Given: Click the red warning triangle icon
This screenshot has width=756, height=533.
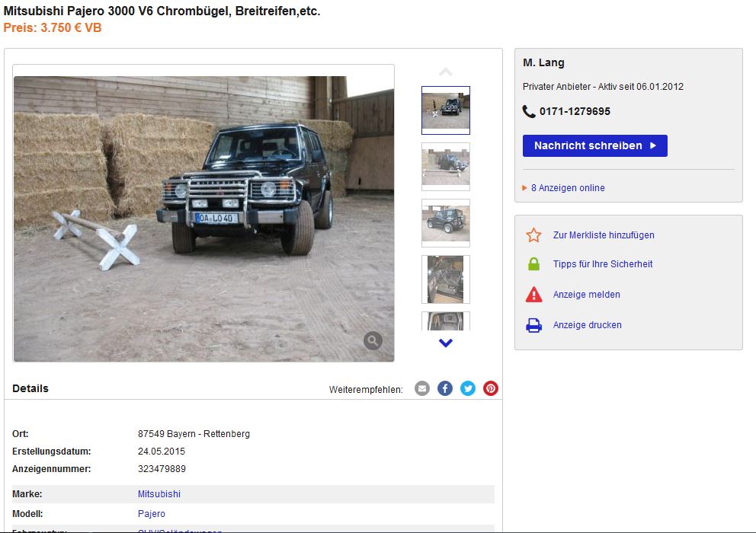Looking at the screenshot, I should point(533,294).
